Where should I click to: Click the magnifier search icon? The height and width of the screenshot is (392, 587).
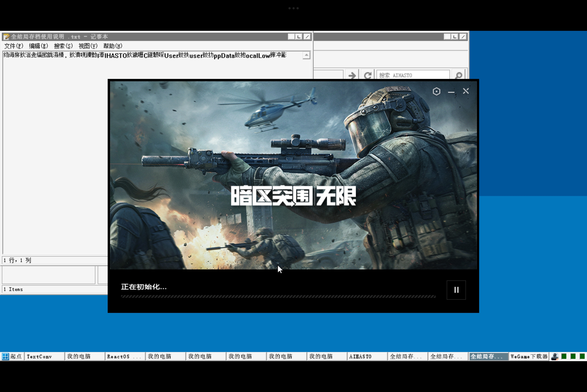(459, 75)
